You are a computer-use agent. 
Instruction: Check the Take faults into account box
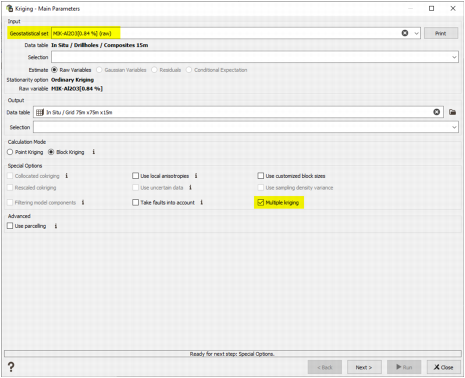click(x=135, y=202)
